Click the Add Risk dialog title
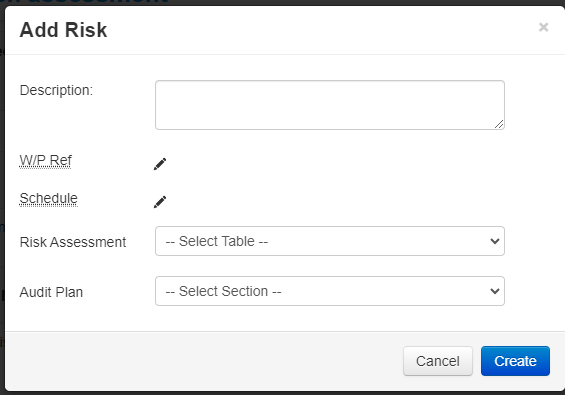The height and width of the screenshot is (395, 565). click(x=63, y=30)
